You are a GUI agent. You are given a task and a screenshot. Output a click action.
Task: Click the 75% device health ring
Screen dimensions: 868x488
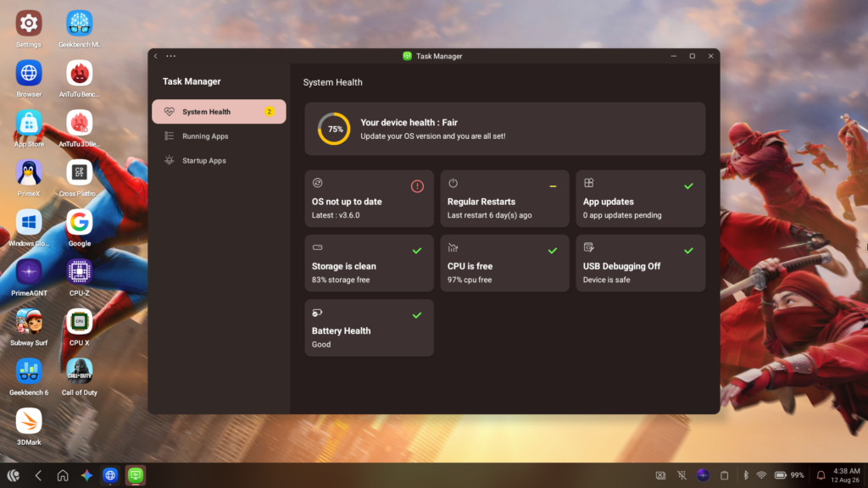pyautogui.click(x=334, y=129)
